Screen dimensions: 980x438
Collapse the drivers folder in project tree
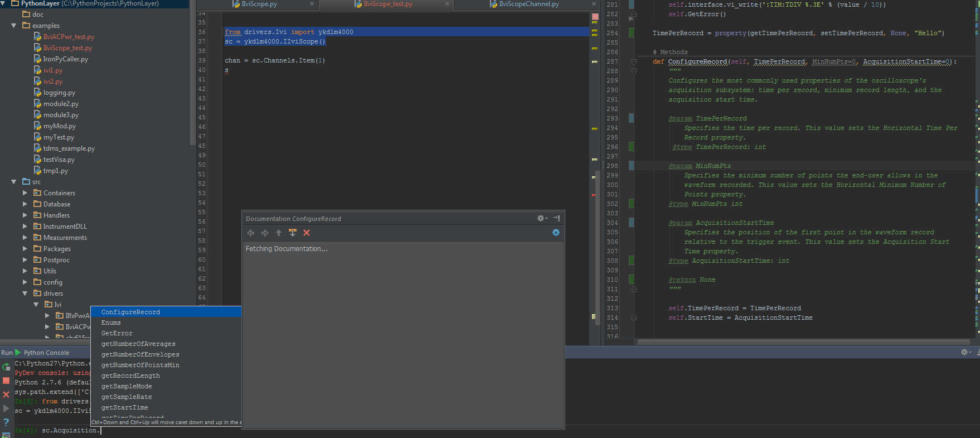(x=25, y=293)
